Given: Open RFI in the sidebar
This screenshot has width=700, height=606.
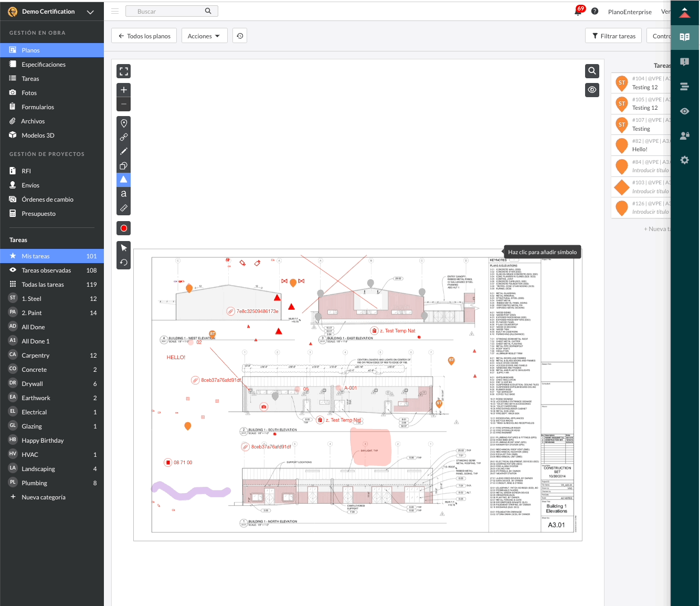Looking at the screenshot, I should pos(52,171).
